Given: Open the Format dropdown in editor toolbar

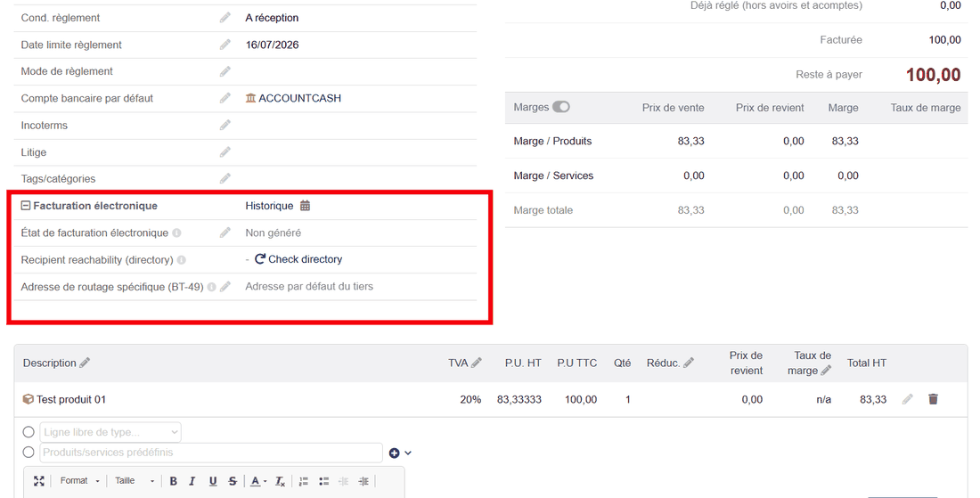Looking at the screenshot, I should click(79, 480).
